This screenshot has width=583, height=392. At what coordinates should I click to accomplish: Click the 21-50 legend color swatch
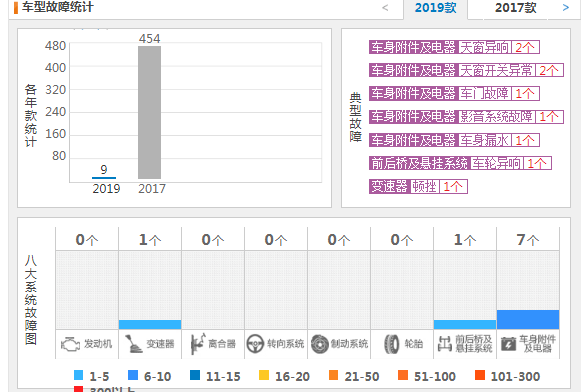(x=334, y=375)
